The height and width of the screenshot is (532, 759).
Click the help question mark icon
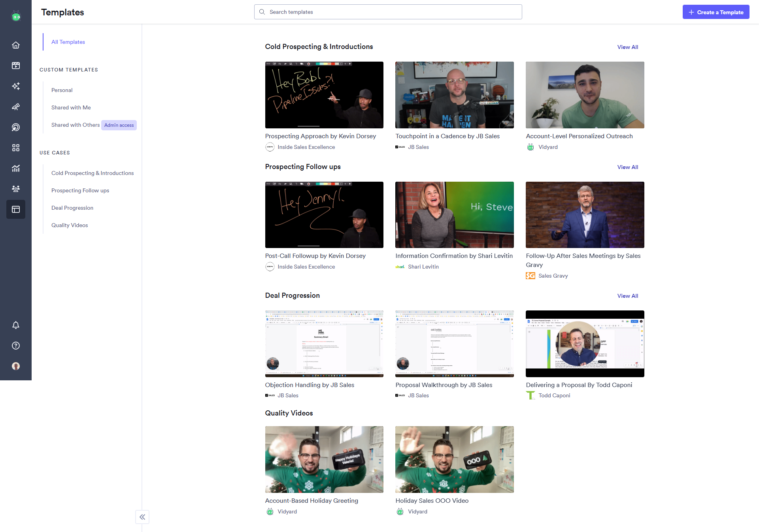[x=16, y=346]
